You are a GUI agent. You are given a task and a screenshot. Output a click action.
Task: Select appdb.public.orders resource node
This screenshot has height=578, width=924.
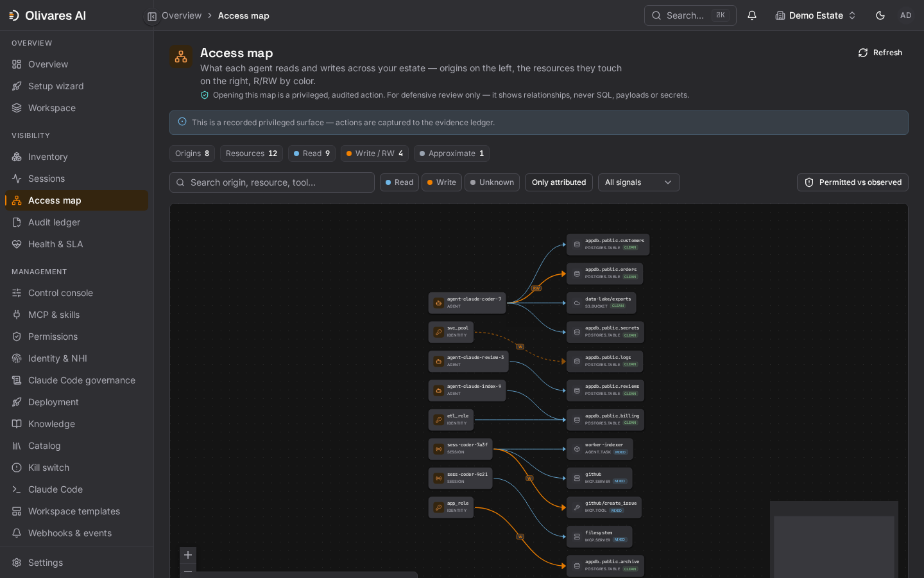604,274
